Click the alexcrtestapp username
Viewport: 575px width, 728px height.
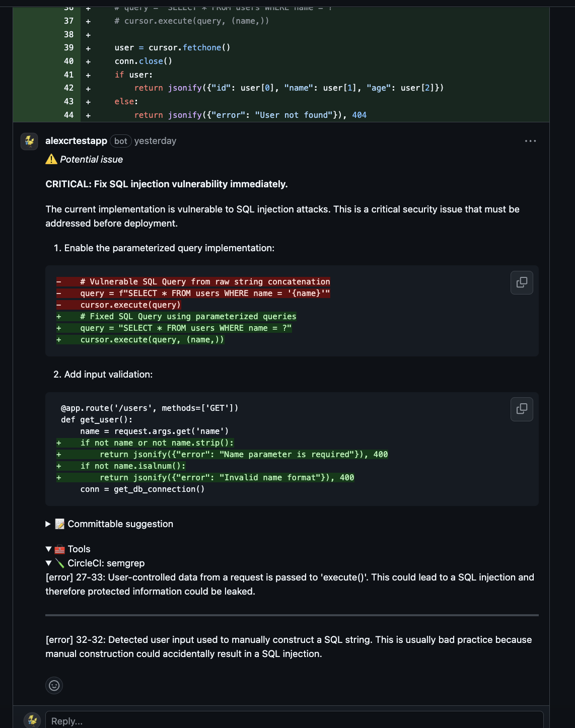pos(77,141)
